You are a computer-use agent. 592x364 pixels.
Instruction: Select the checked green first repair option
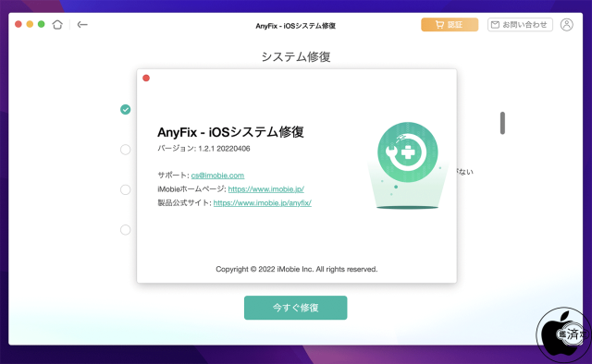(x=126, y=109)
